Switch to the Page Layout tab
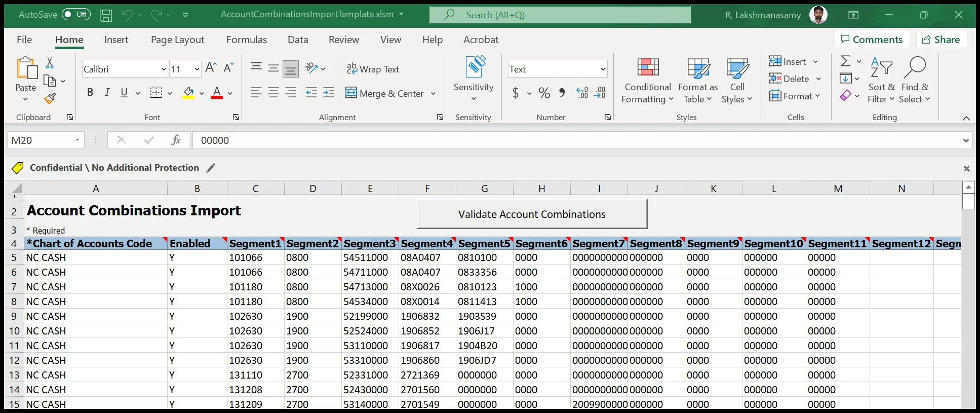Viewport: 980px width, 413px height. (x=177, y=40)
